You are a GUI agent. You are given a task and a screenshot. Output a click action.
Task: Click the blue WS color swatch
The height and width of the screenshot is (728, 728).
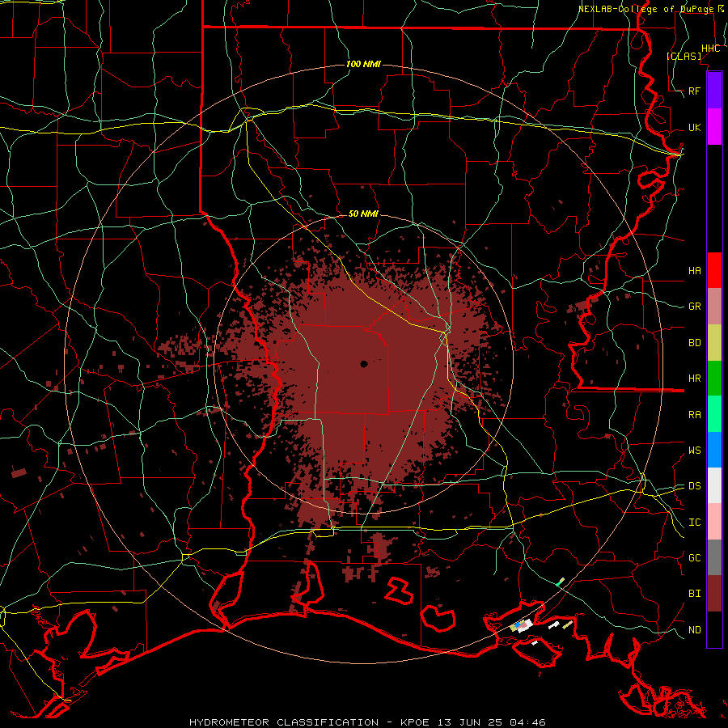click(x=714, y=450)
